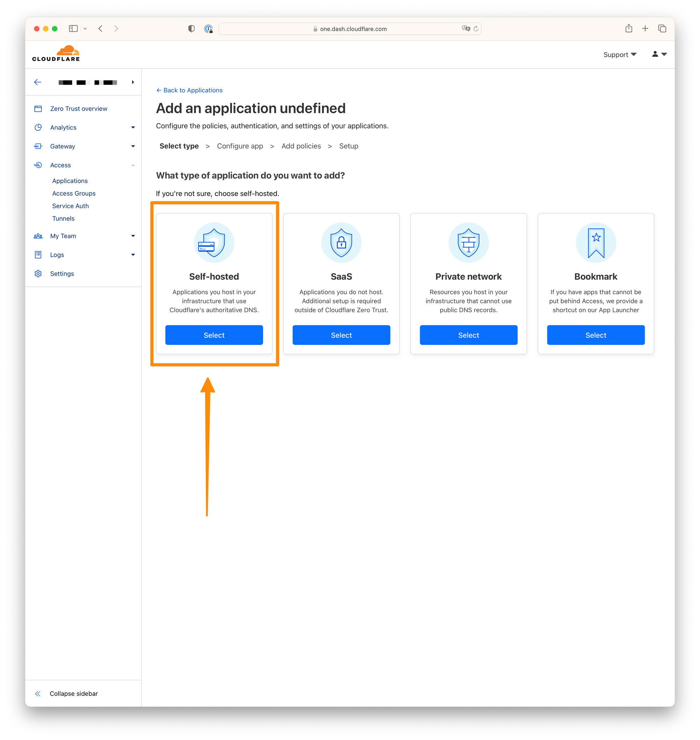Screen dimensions: 700x740
Task: Click the Zero Trust overview icon
Action: tap(38, 109)
